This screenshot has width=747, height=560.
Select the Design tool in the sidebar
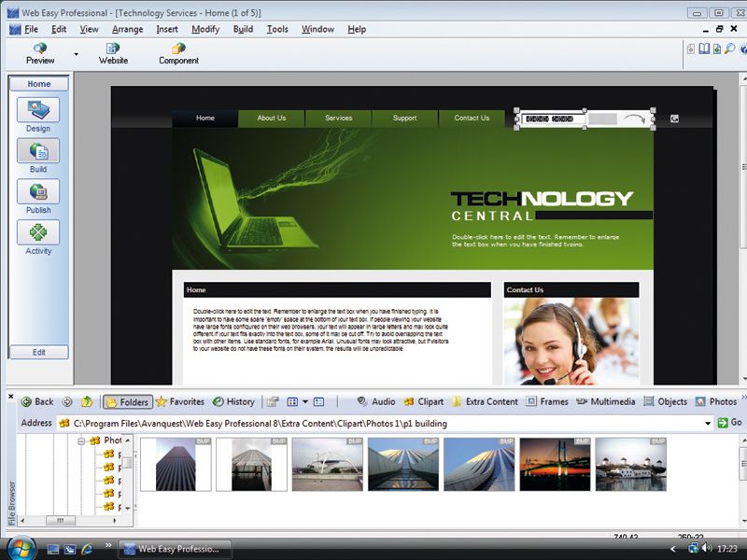click(38, 109)
